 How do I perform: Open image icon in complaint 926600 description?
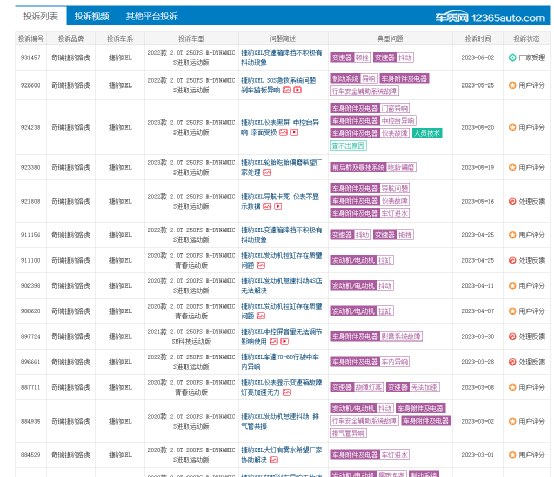click(287, 90)
